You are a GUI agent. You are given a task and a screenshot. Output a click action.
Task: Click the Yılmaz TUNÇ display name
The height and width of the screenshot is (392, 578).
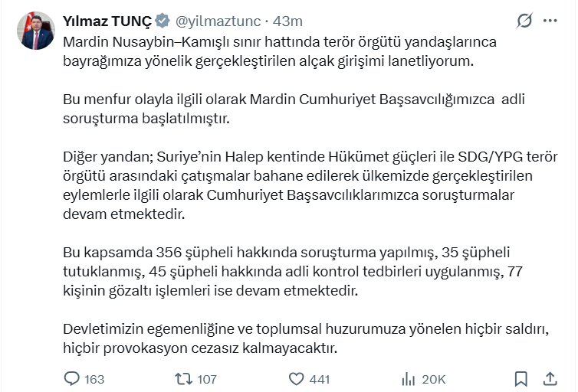tap(107, 21)
